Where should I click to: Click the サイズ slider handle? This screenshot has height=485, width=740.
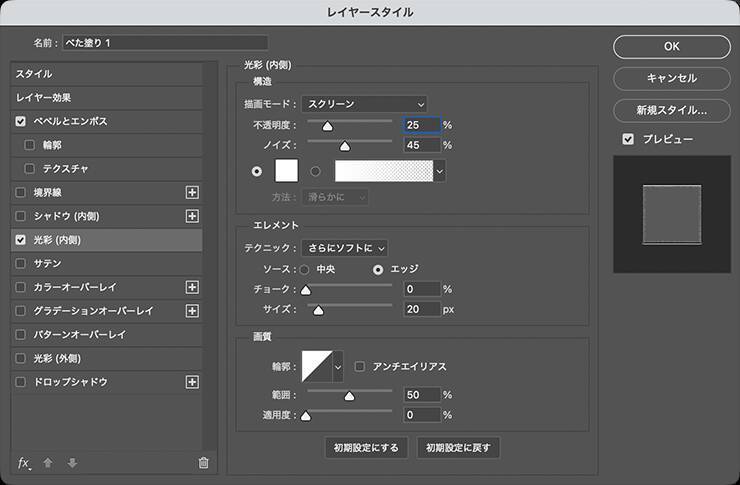click(319, 310)
